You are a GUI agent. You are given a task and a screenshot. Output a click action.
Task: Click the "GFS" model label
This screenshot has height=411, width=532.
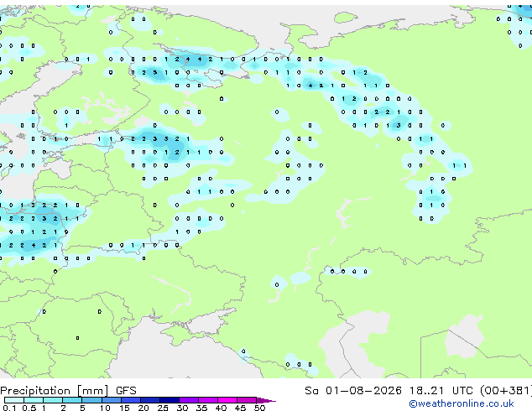[x=126, y=391]
